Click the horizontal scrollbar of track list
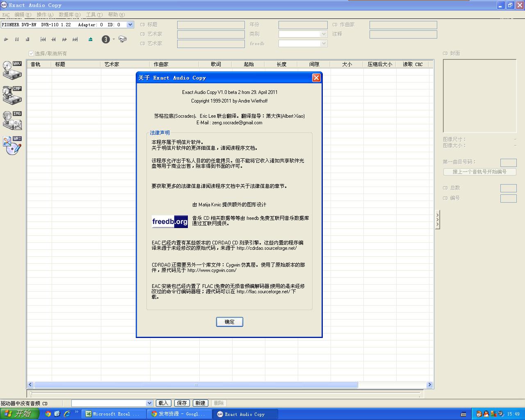Viewport: 525px width, 420px height. [196, 385]
